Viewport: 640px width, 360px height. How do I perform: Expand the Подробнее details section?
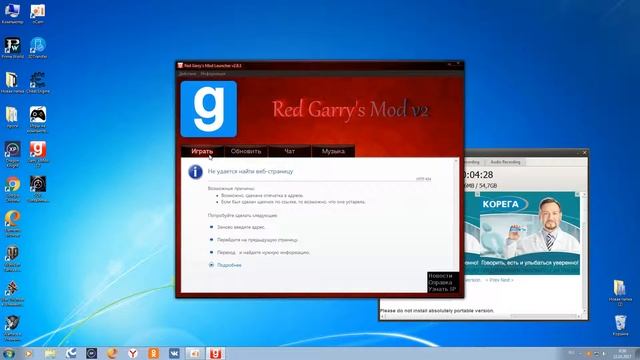coord(229,265)
